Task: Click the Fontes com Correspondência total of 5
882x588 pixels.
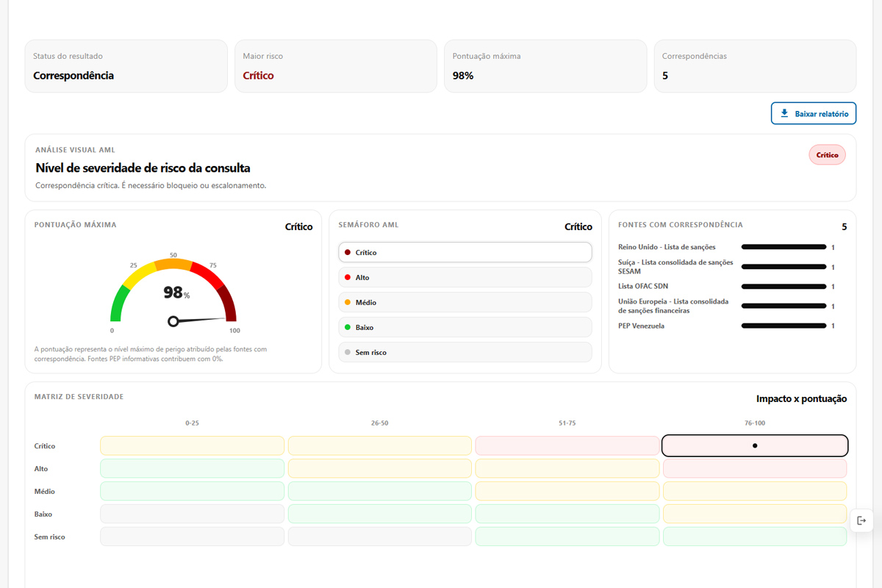Action: coord(845,227)
